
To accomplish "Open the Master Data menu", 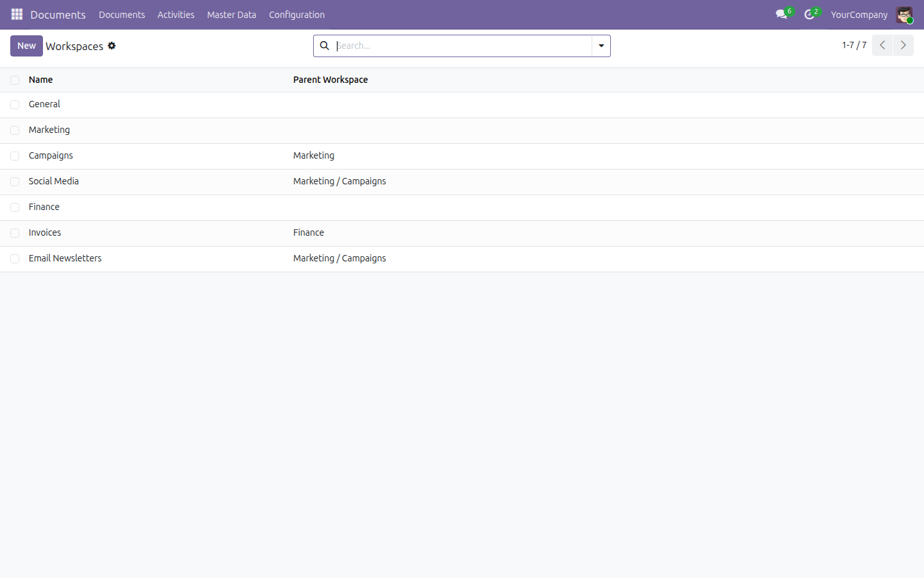I will pos(232,15).
